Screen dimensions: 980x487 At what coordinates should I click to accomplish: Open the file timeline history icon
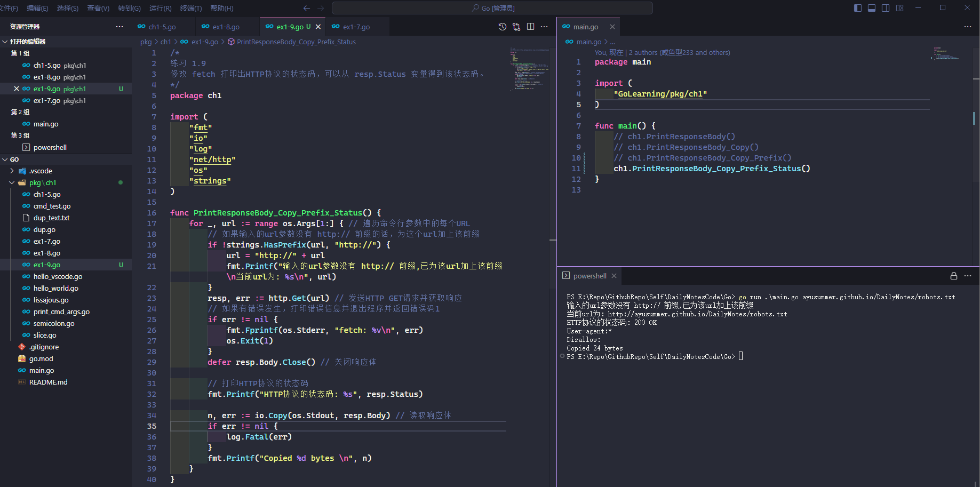(x=503, y=27)
